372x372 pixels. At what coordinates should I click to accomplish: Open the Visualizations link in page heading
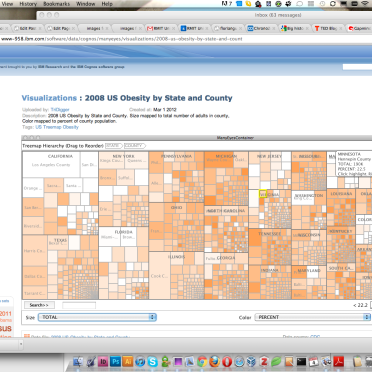(x=49, y=98)
